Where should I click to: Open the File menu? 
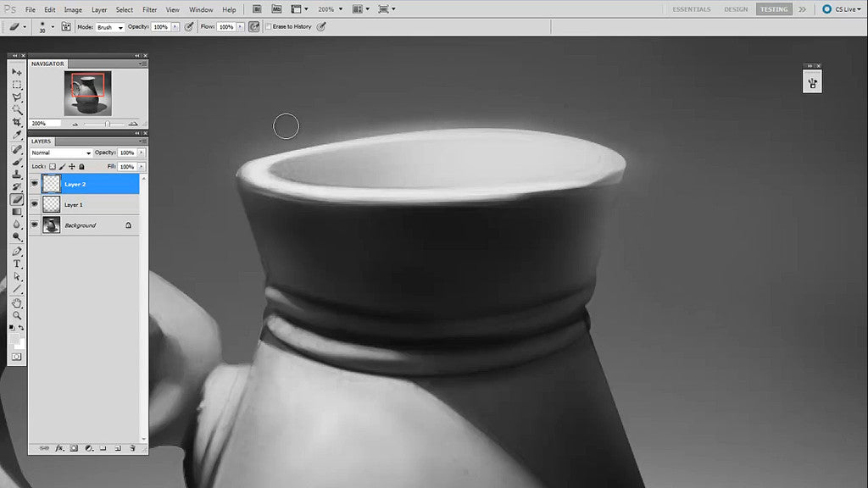tap(31, 9)
